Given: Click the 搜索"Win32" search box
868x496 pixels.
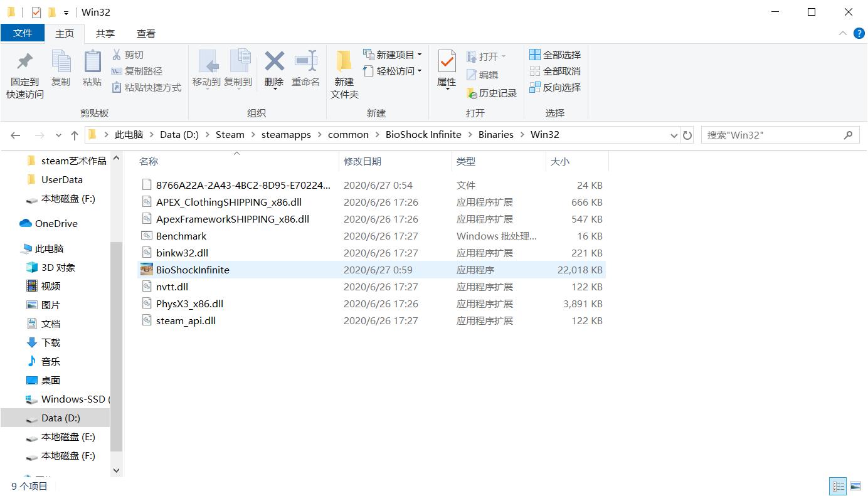Looking at the screenshot, I should click(780, 135).
